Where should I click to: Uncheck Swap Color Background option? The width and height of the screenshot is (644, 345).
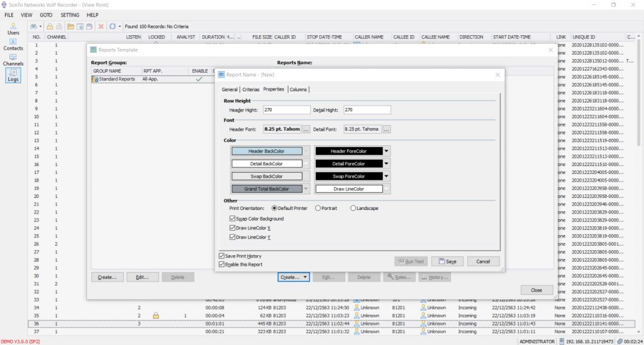[x=233, y=219]
